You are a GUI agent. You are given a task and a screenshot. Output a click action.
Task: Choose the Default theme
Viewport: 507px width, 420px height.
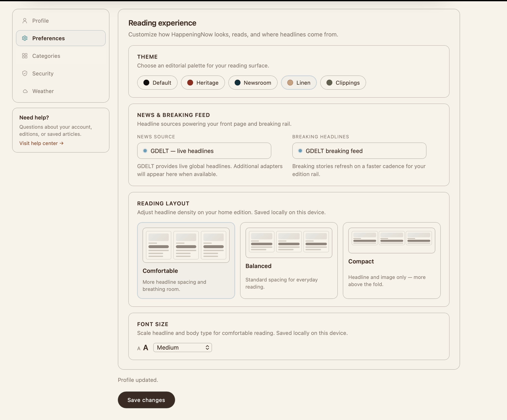(157, 83)
